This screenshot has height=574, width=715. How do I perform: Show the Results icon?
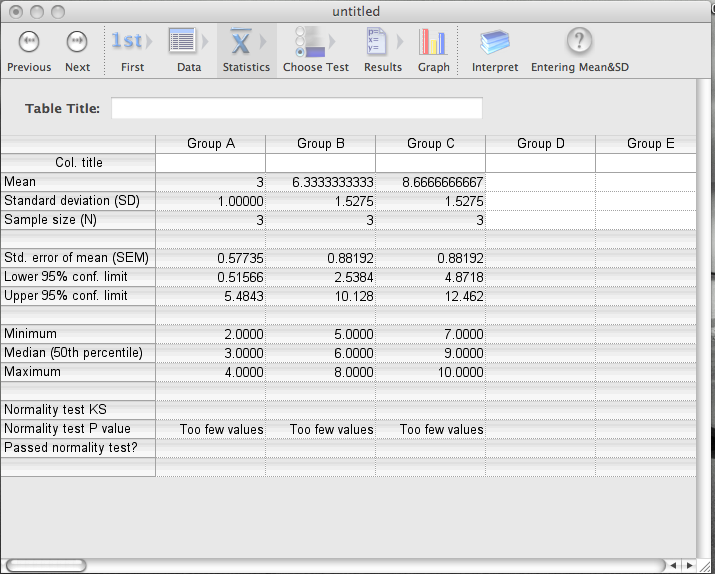click(x=382, y=42)
